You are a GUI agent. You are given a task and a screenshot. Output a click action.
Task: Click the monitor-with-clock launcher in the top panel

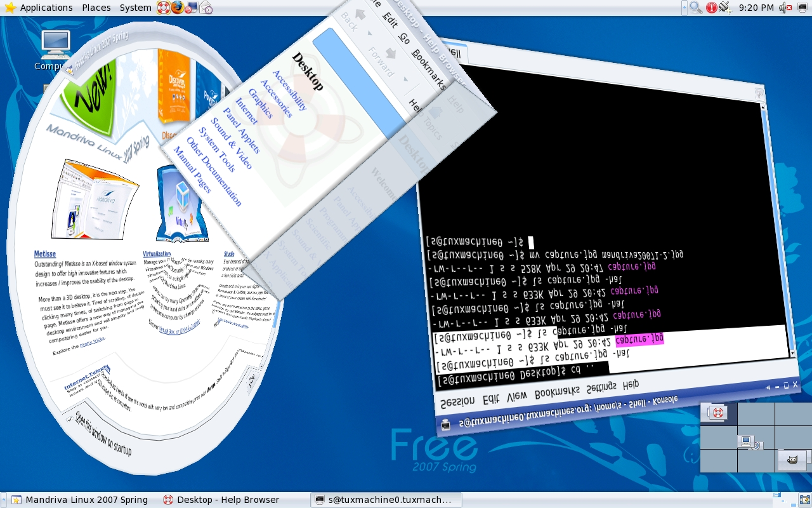(x=192, y=8)
